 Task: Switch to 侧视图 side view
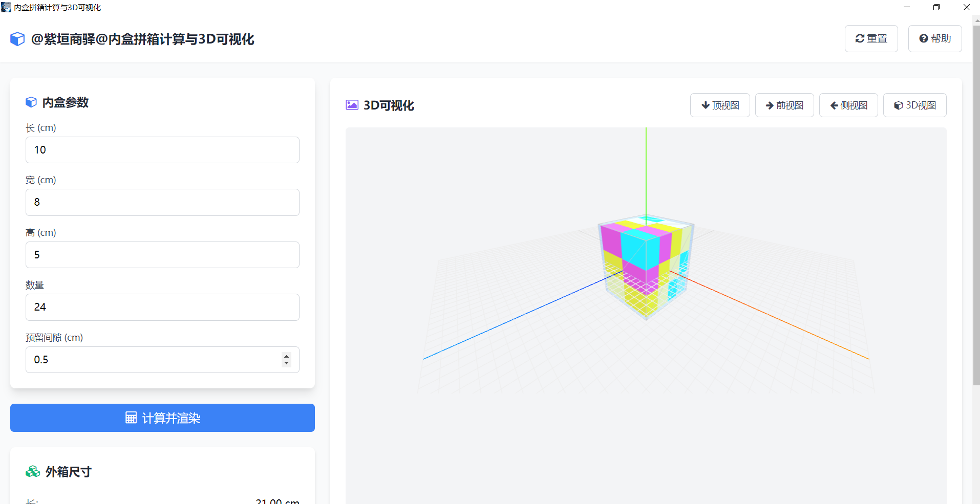848,105
